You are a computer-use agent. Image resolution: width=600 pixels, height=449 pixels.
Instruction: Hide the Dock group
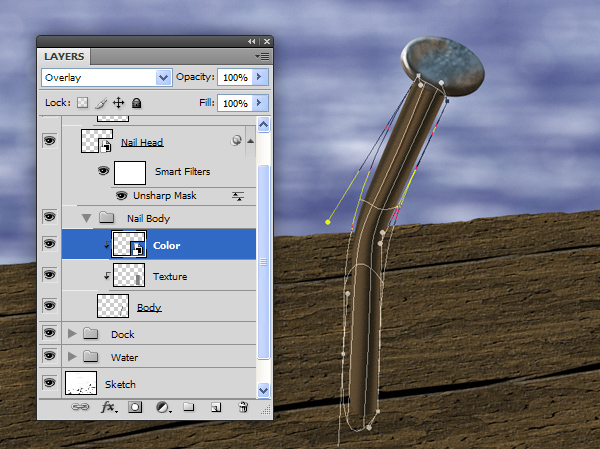49,332
